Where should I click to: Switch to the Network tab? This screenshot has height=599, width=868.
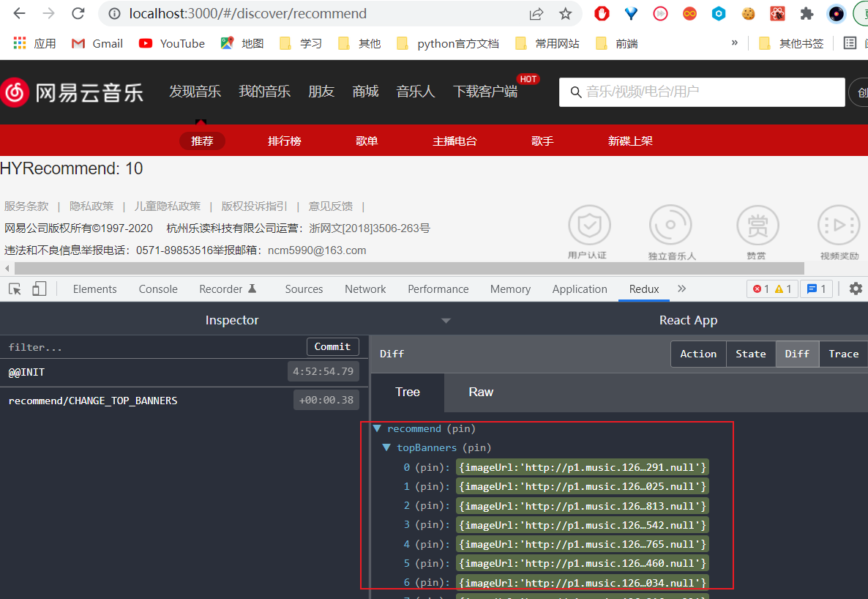point(364,289)
